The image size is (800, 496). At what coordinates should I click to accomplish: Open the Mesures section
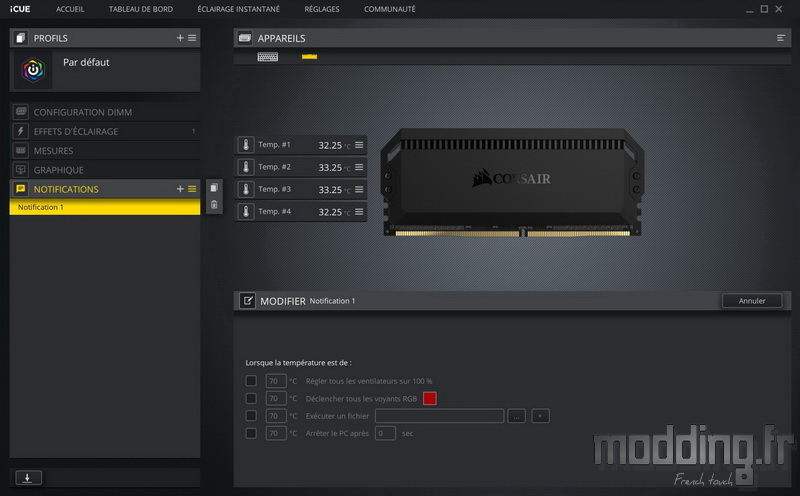point(105,151)
